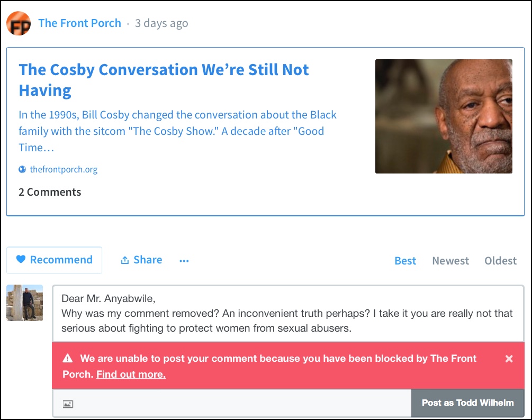Open the Find out more link

131,375
